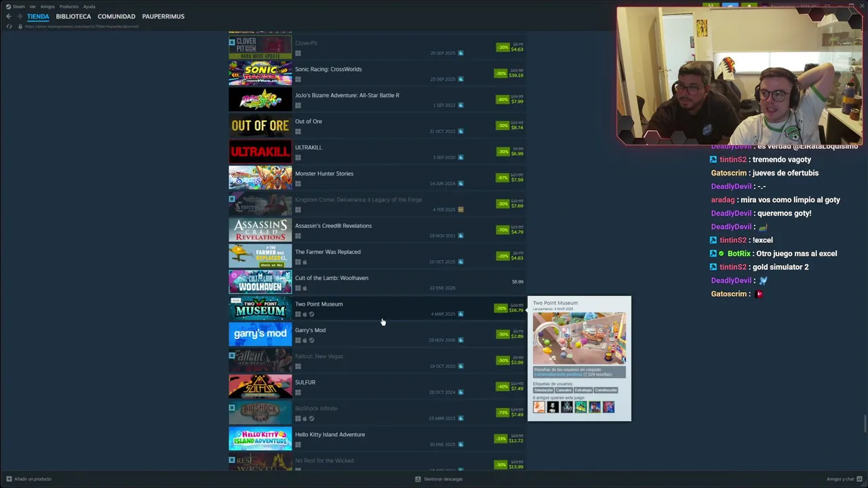Click the Simulación tag in the tooltip
The height and width of the screenshot is (488, 868).
[x=543, y=390]
